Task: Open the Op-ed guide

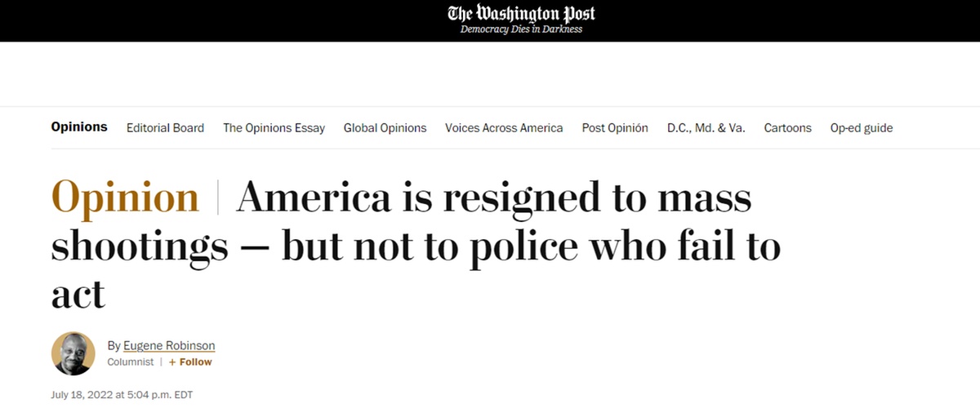Action: [862, 128]
